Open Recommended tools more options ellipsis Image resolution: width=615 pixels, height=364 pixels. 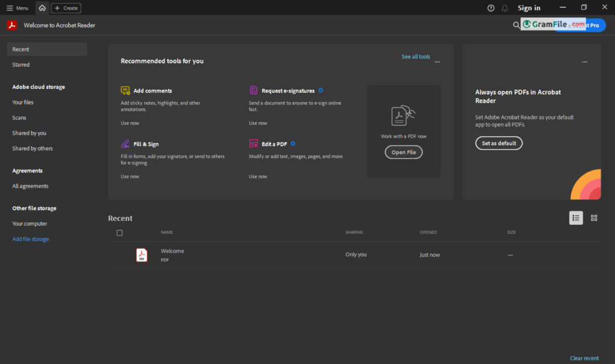[437, 62]
